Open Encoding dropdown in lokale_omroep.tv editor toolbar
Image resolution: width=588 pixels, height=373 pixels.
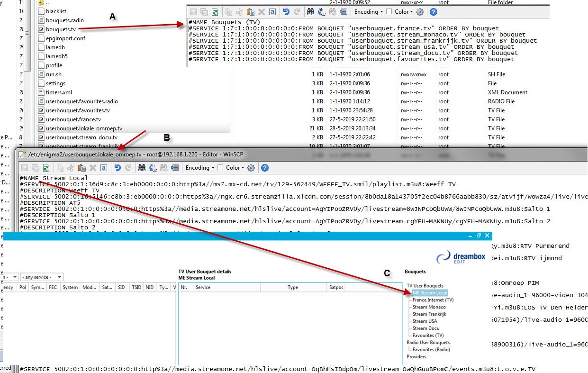tap(200, 167)
